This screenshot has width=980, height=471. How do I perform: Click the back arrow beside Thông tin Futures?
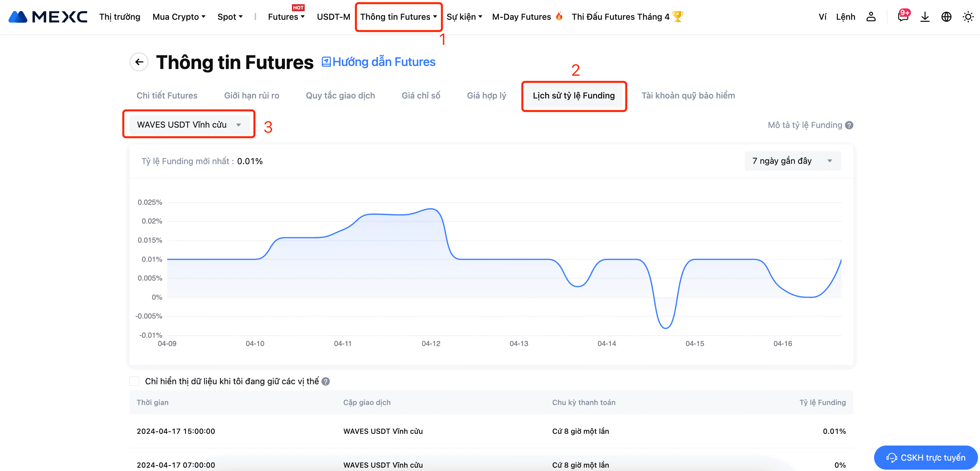tap(139, 62)
